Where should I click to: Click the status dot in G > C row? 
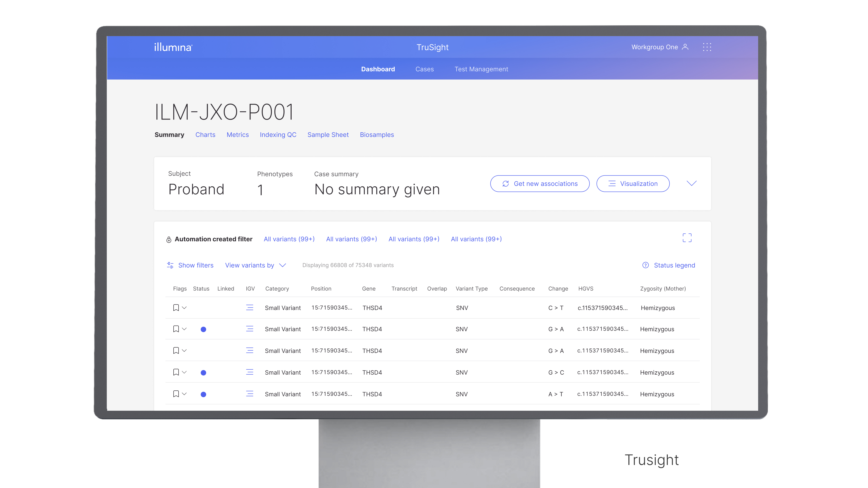203,373
